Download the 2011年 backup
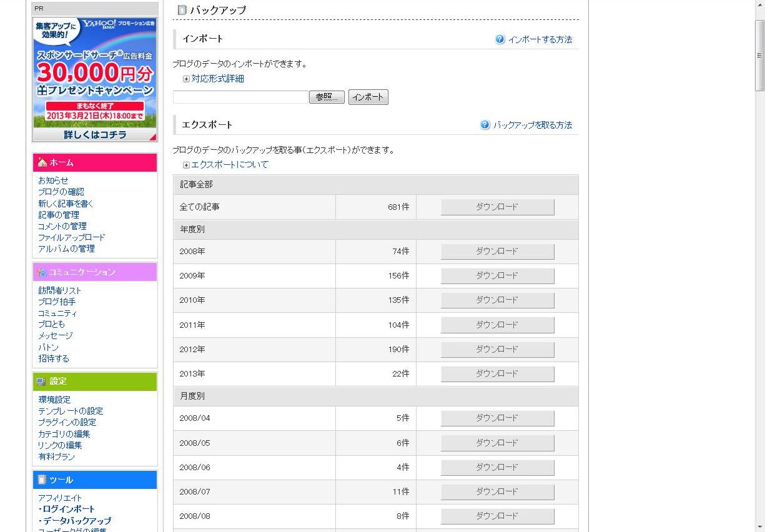Viewport: 765px width, 532px height. click(497, 325)
